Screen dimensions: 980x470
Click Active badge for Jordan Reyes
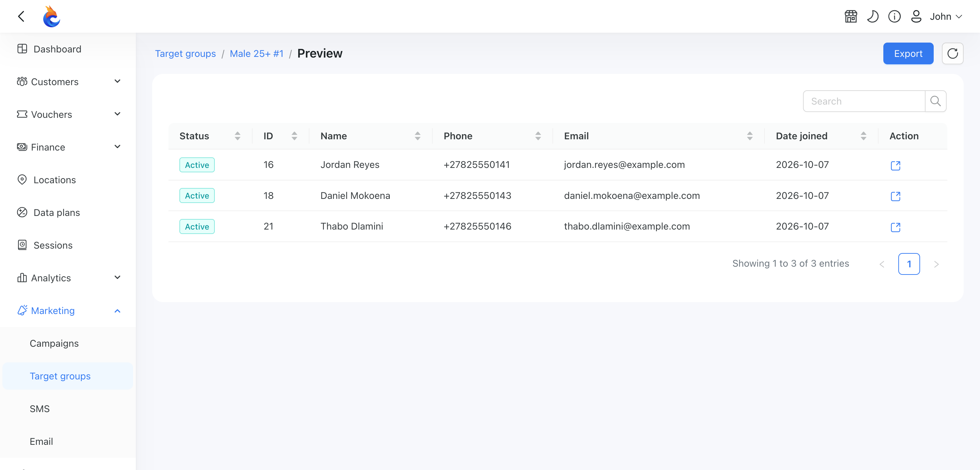tap(197, 165)
